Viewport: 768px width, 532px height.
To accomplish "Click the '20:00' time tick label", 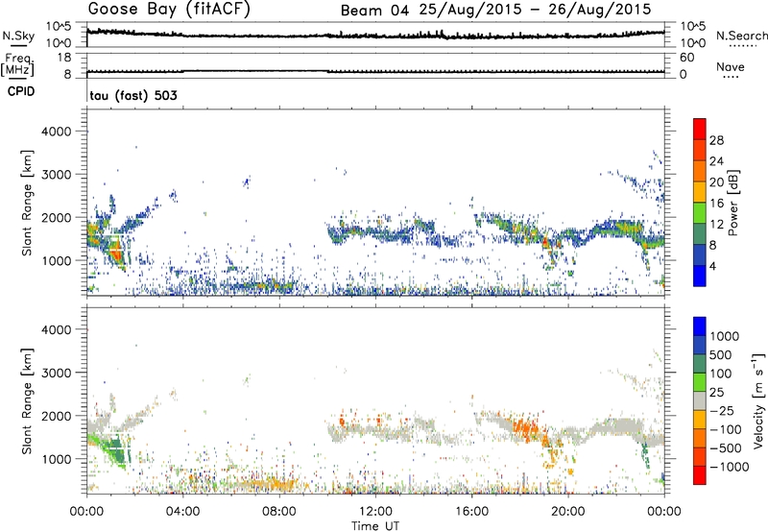I will point(568,512).
